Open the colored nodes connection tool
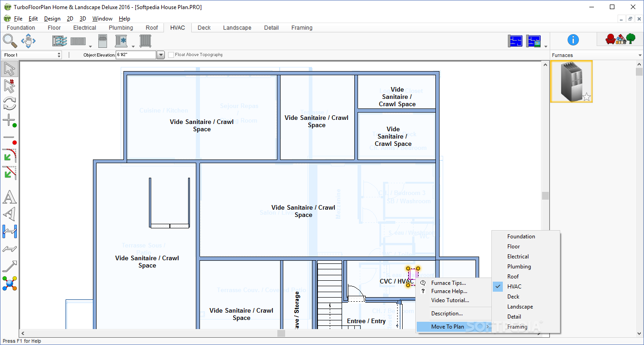The height and width of the screenshot is (345, 644). pyautogui.click(x=10, y=283)
